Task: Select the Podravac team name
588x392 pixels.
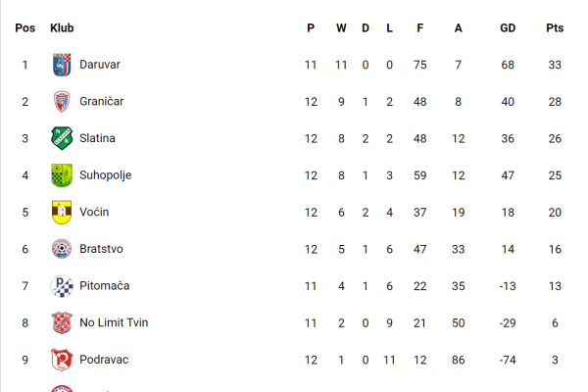Action: click(x=104, y=360)
